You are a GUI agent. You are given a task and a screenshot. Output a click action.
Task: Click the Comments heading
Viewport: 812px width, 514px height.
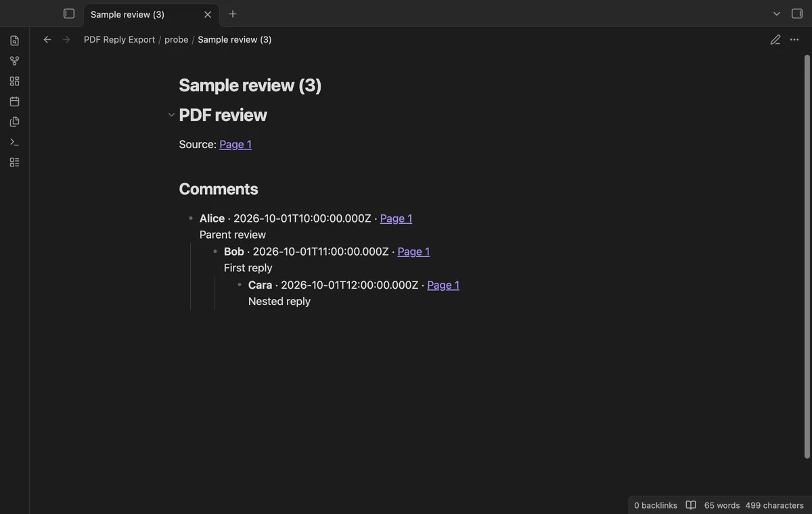click(219, 189)
